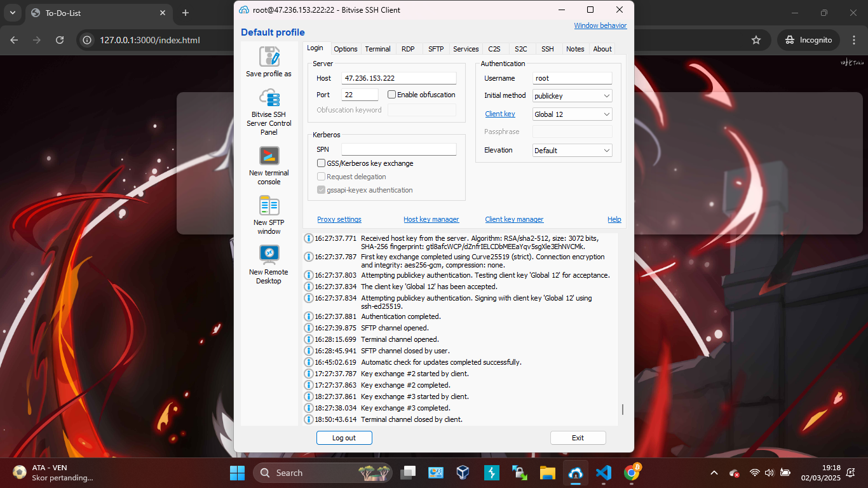Open Task View on the taskbar

408,473
